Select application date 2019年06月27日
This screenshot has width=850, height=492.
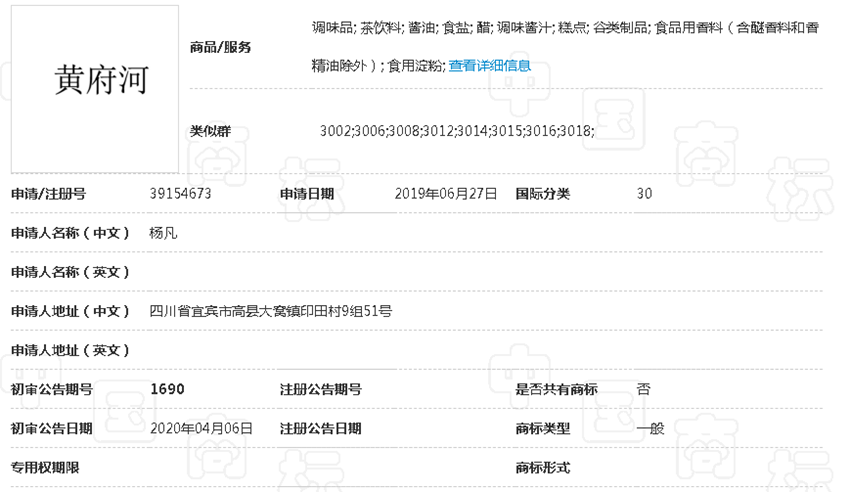point(446,193)
